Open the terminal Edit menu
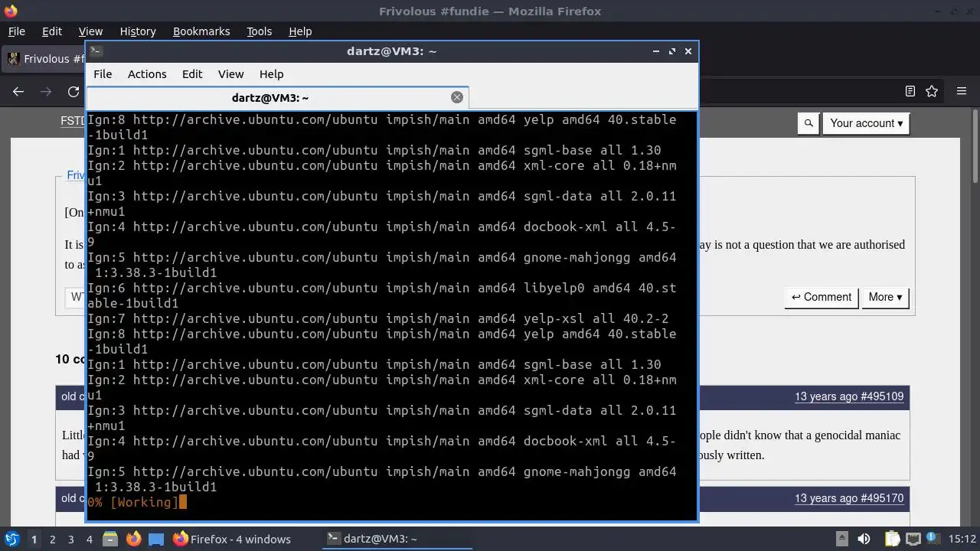The width and height of the screenshot is (980, 551). [x=192, y=74]
